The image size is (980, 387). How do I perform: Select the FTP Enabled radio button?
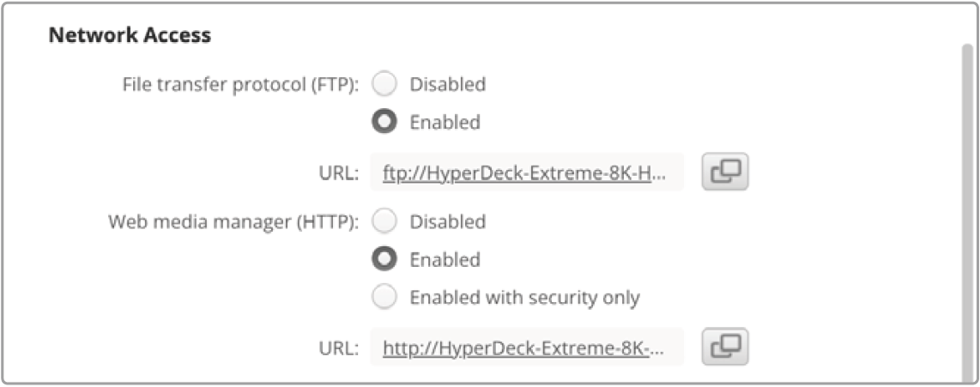(x=384, y=122)
